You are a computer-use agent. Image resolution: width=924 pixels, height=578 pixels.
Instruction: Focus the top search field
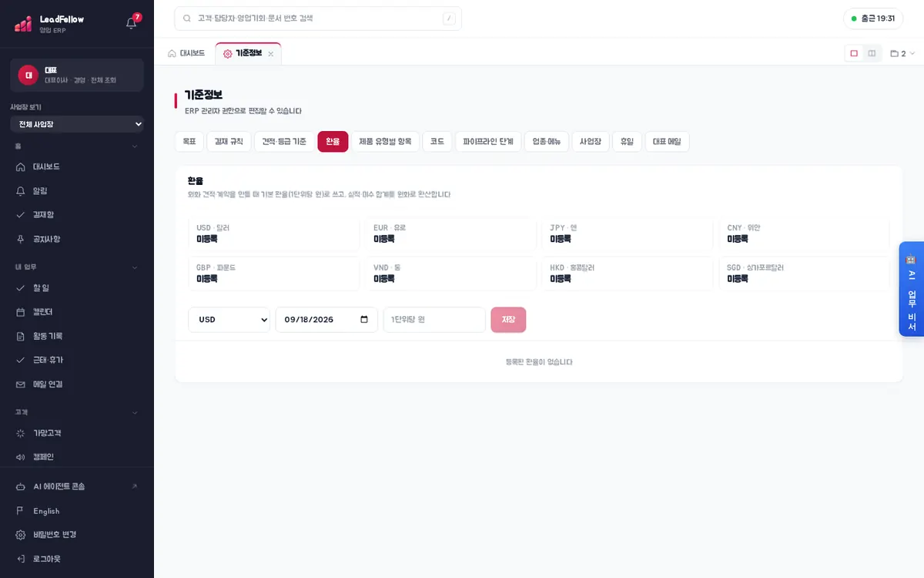tap(318, 18)
